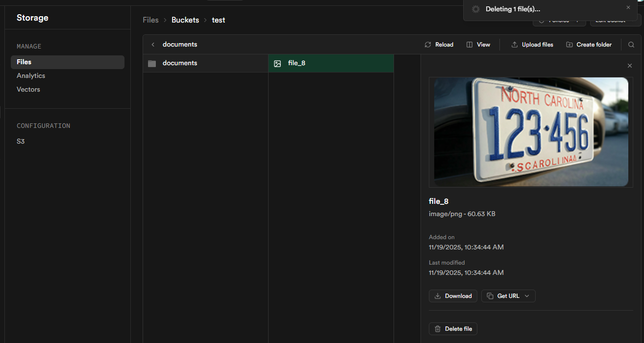Expand the Policies dropdown
Image resolution: width=644 pixels, height=343 pixels.
tap(576, 20)
